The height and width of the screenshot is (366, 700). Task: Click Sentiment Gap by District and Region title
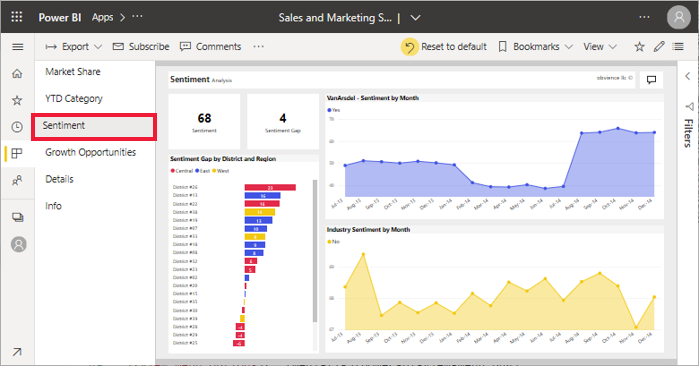[223, 159]
